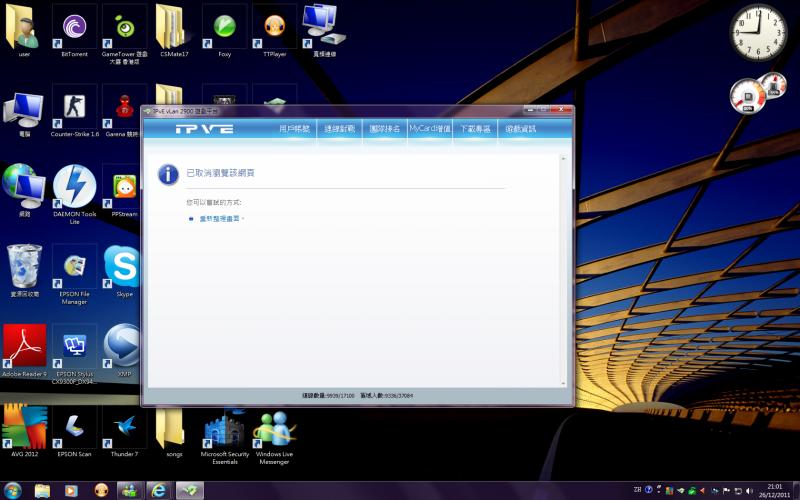Select the MyCard增值 tab
Viewport: 800px width, 500px height.
point(430,129)
